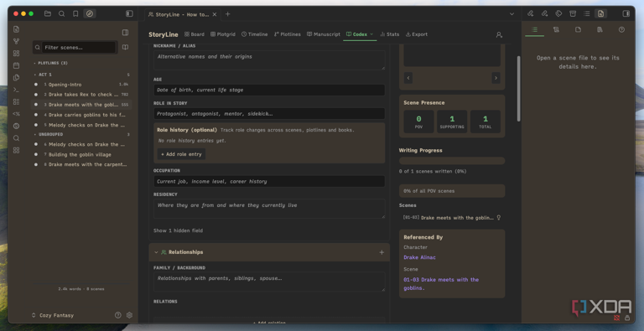
Task: Click into the Role in Story field
Action: click(269, 113)
